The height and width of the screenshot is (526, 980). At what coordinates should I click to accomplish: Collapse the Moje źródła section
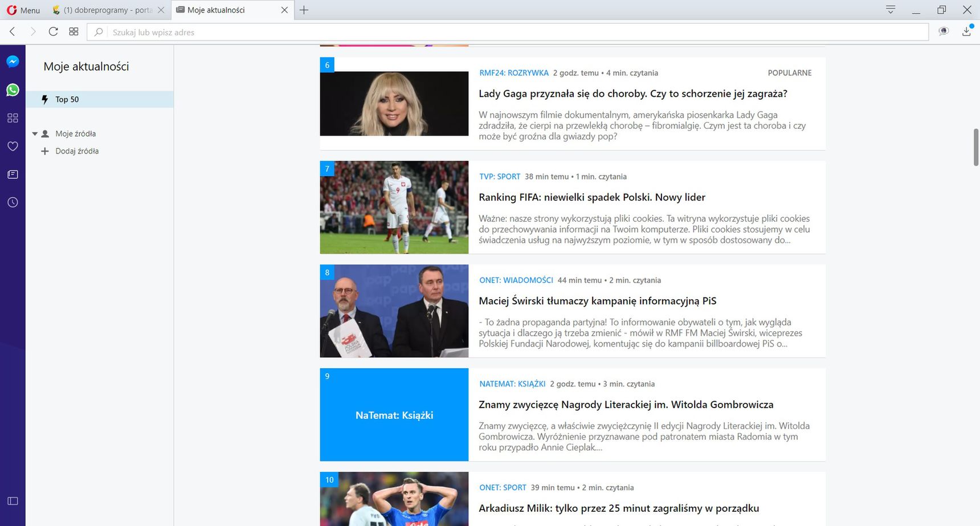click(x=35, y=134)
